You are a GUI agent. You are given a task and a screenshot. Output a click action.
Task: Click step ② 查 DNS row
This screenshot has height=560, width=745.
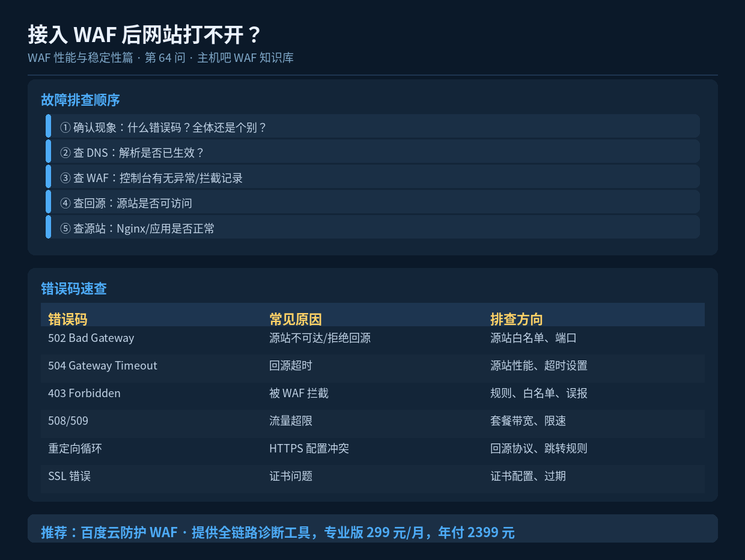point(372,153)
